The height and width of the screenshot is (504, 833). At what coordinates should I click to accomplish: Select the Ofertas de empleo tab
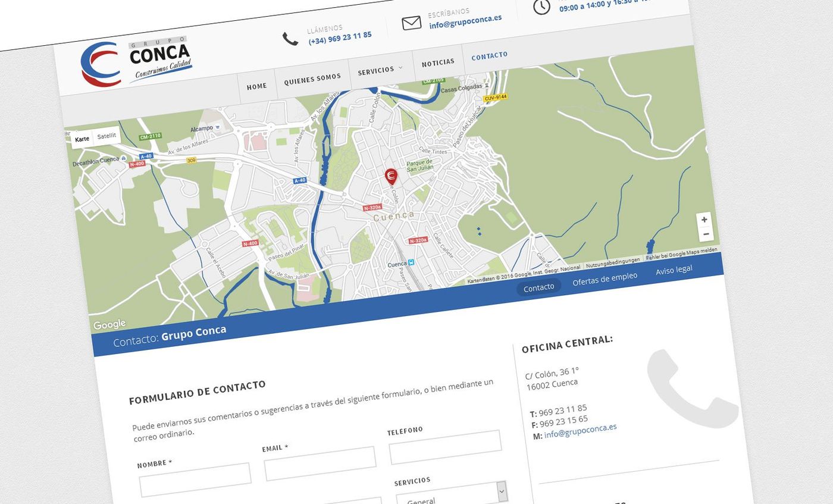coord(605,279)
